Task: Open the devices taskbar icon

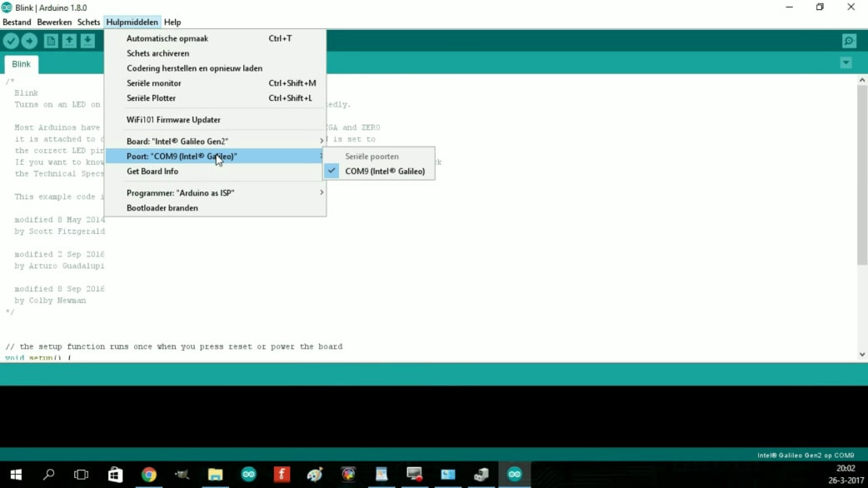Action: pos(481,474)
